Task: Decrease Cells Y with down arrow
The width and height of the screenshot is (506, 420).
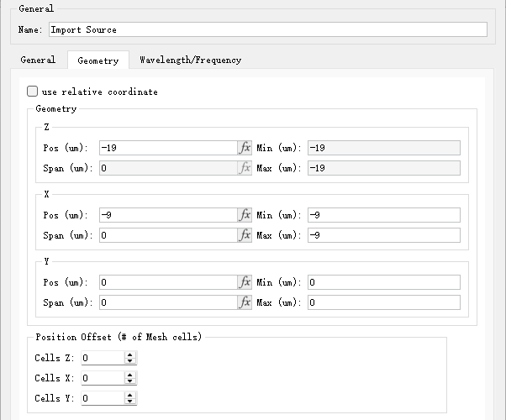Action: (129, 402)
